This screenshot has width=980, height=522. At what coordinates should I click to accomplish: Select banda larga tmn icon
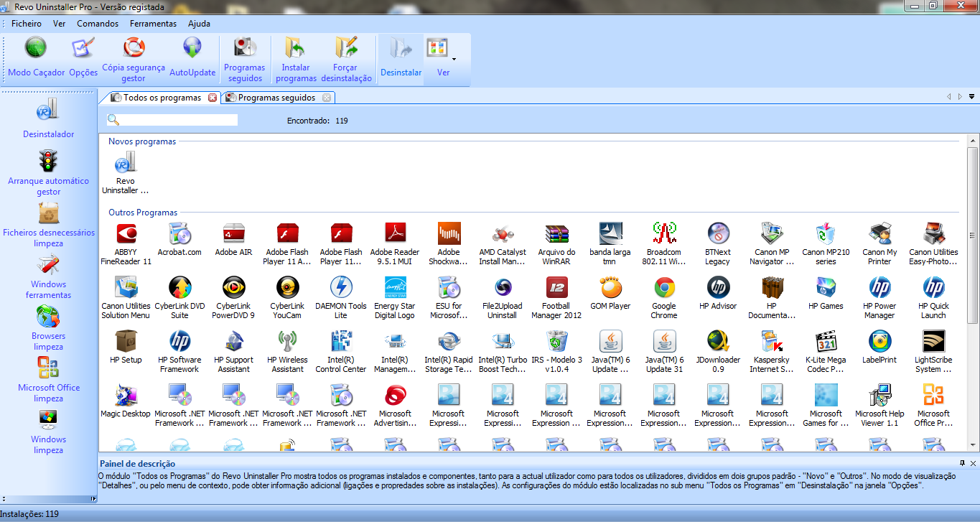point(610,244)
